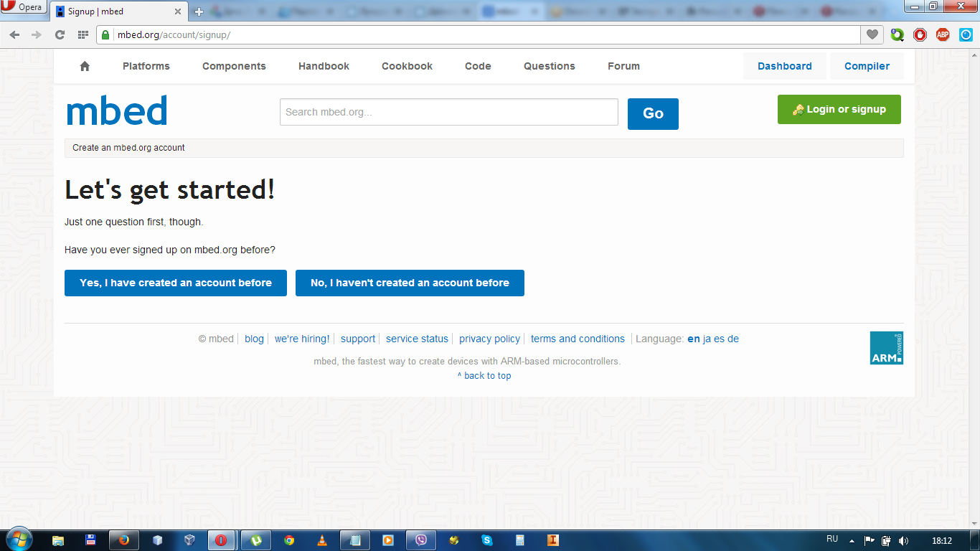This screenshot has height=551, width=980.
Task: Open the support link
Action: pos(358,339)
